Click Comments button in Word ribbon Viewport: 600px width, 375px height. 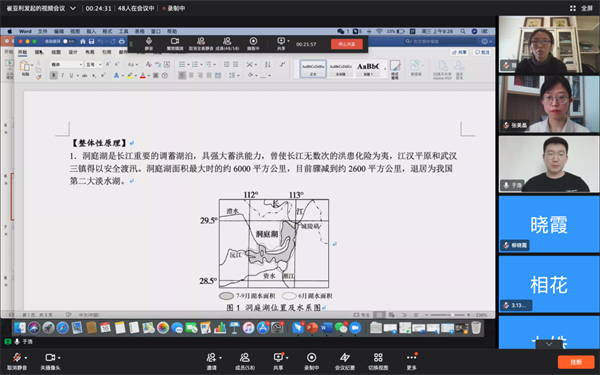click(482, 52)
